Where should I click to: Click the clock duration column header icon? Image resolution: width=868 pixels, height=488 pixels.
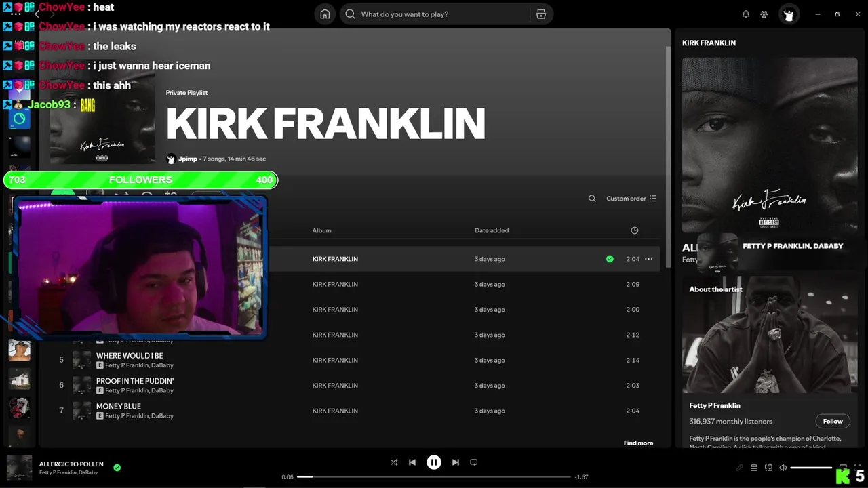tap(635, 230)
